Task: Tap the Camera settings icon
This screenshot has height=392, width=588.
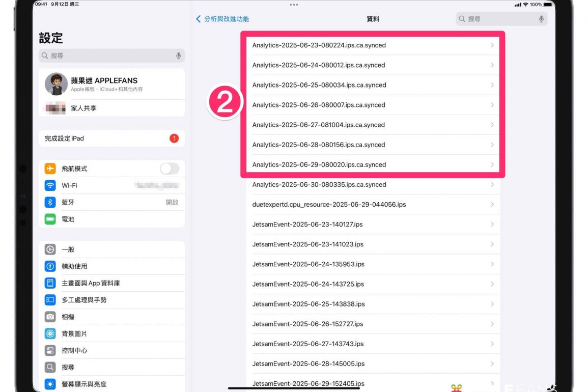Action: [50, 317]
